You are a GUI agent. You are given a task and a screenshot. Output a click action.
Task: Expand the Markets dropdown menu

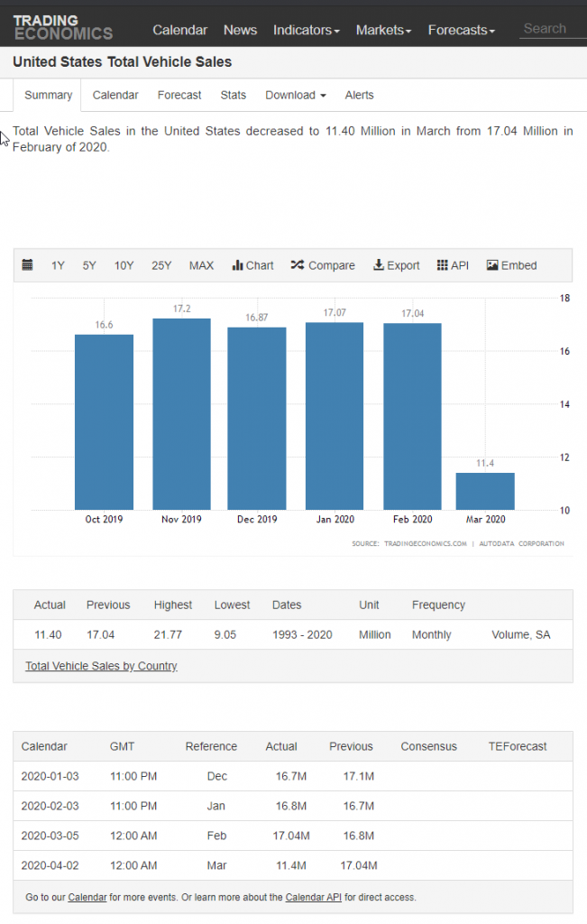coord(383,30)
